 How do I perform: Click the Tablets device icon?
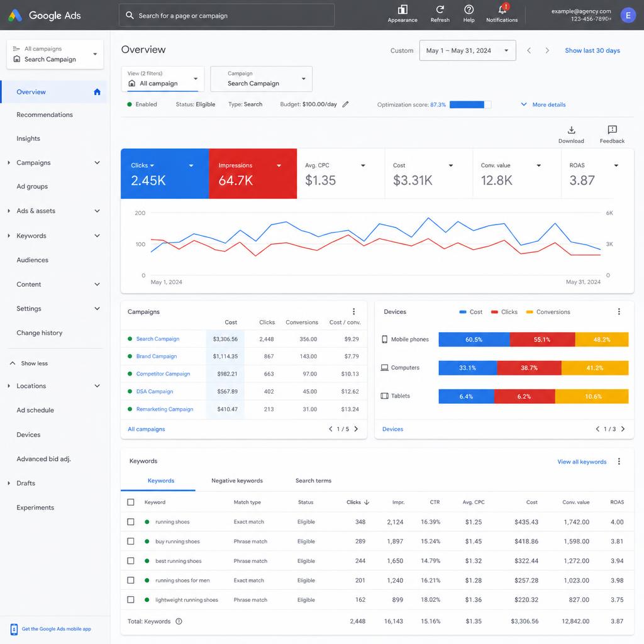point(384,396)
